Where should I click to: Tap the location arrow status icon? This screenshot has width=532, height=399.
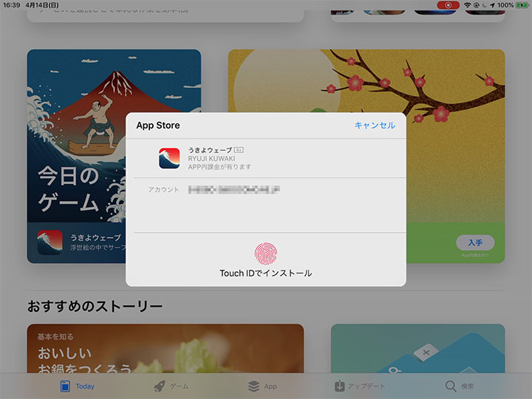tap(492, 5)
